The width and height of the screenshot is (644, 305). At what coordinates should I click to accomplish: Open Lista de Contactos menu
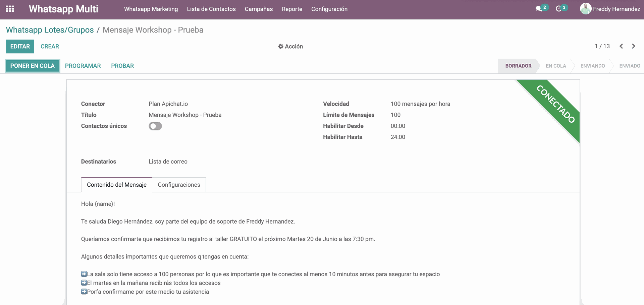211,9
